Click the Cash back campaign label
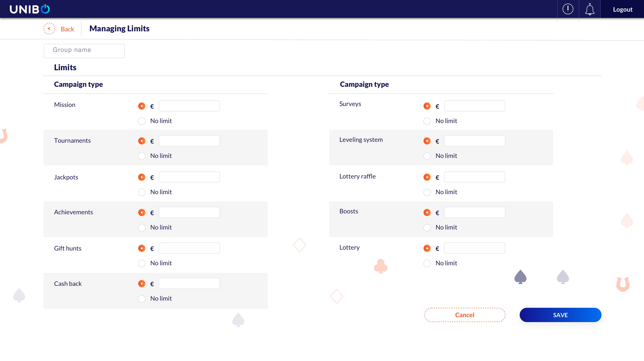Screen dimensions: 644x361 [68, 284]
